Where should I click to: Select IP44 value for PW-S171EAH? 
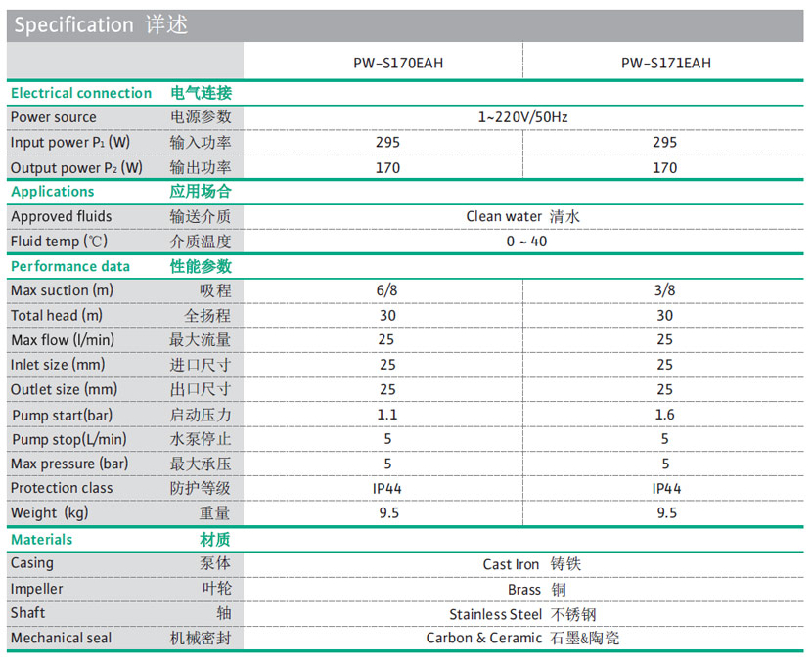666,489
